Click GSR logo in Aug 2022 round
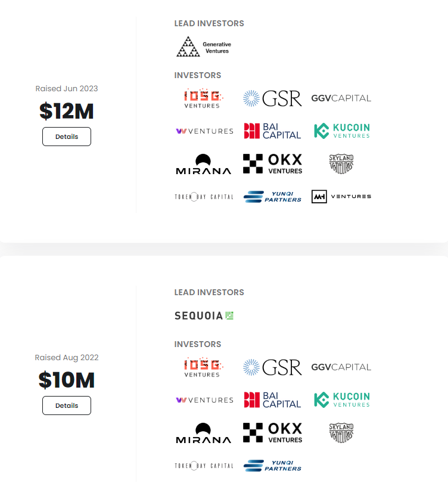The width and height of the screenshot is (448, 486). pyautogui.click(x=272, y=367)
